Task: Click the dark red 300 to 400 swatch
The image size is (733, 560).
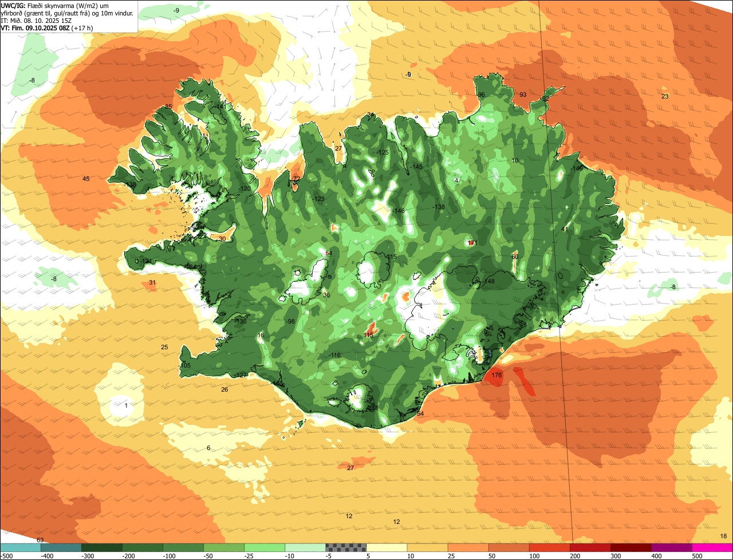Action: click(630, 547)
